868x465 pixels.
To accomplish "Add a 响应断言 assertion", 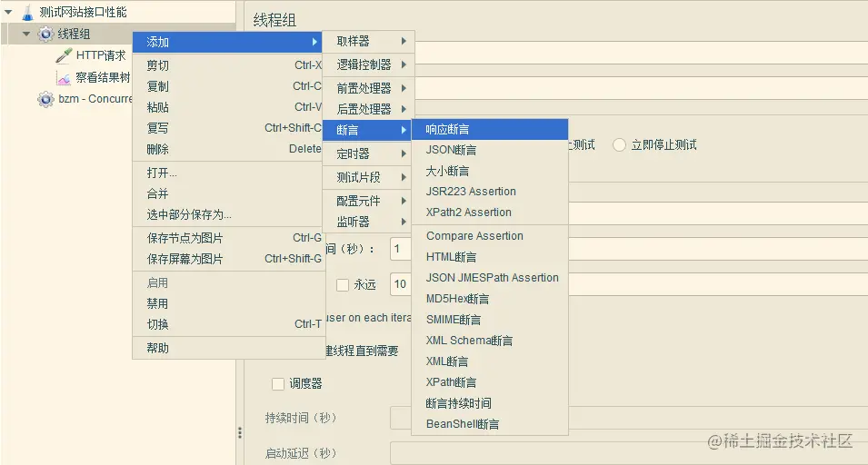I will (x=490, y=129).
